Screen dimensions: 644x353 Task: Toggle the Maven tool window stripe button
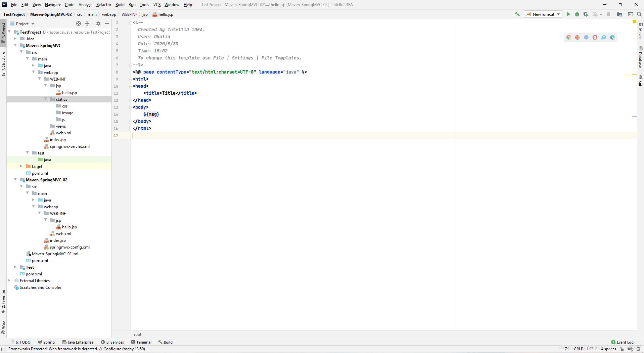pos(640,31)
